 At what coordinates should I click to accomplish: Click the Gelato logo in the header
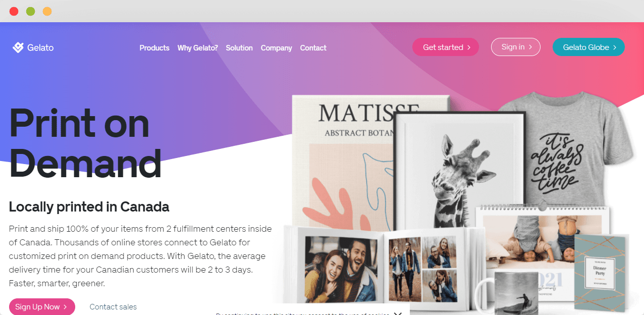[x=33, y=47]
